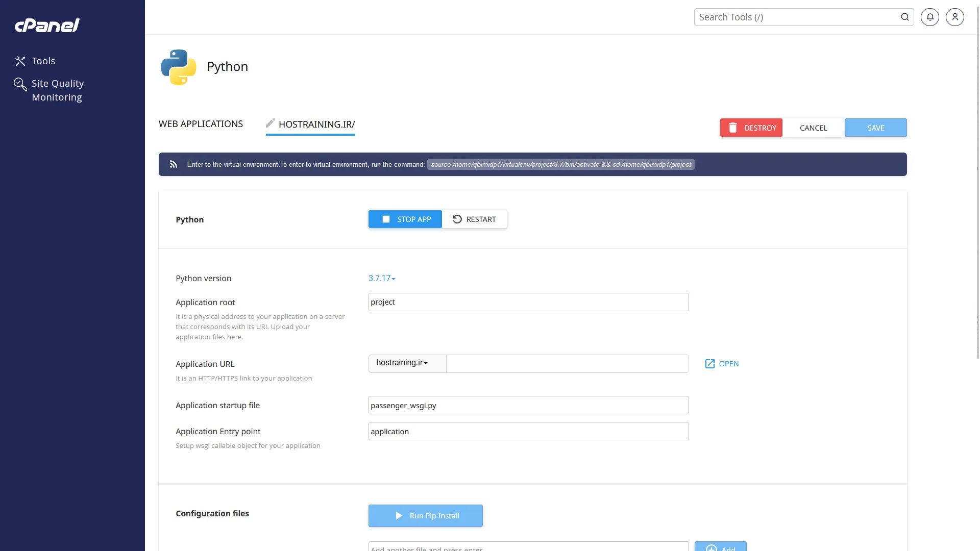This screenshot has width=980, height=551.
Task: Click the pencil edit icon beside HOSTRAINING.IR/
Action: coord(270,123)
